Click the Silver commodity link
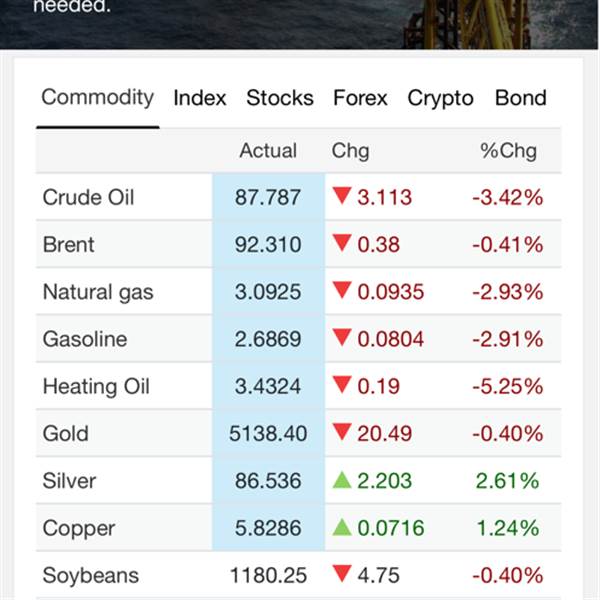Screen dimensions: 600x600 [69, 481]
